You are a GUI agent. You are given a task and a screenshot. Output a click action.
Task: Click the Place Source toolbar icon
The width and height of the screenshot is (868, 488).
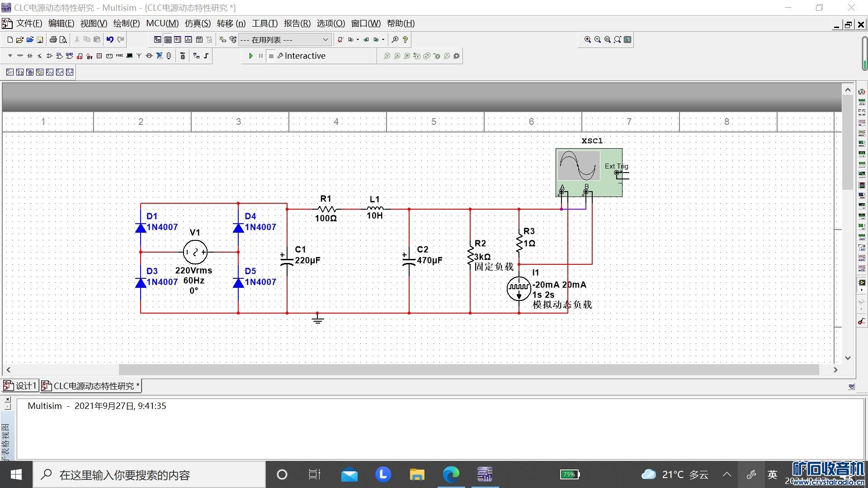point(10,56)
